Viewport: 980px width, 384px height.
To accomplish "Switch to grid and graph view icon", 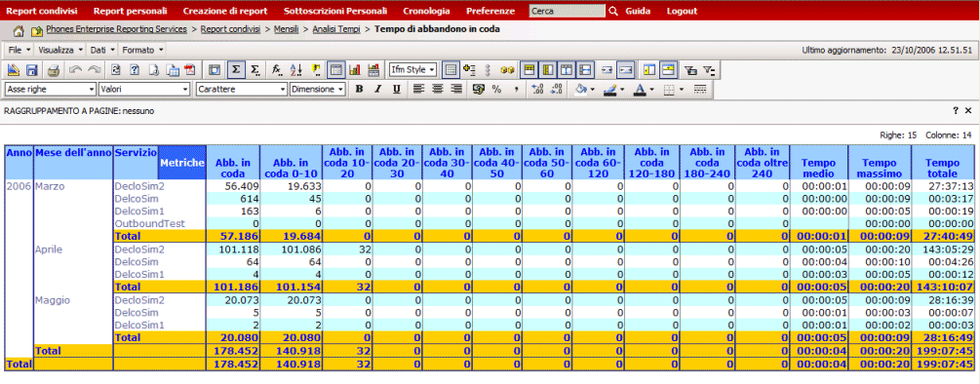I will [373, 70].
